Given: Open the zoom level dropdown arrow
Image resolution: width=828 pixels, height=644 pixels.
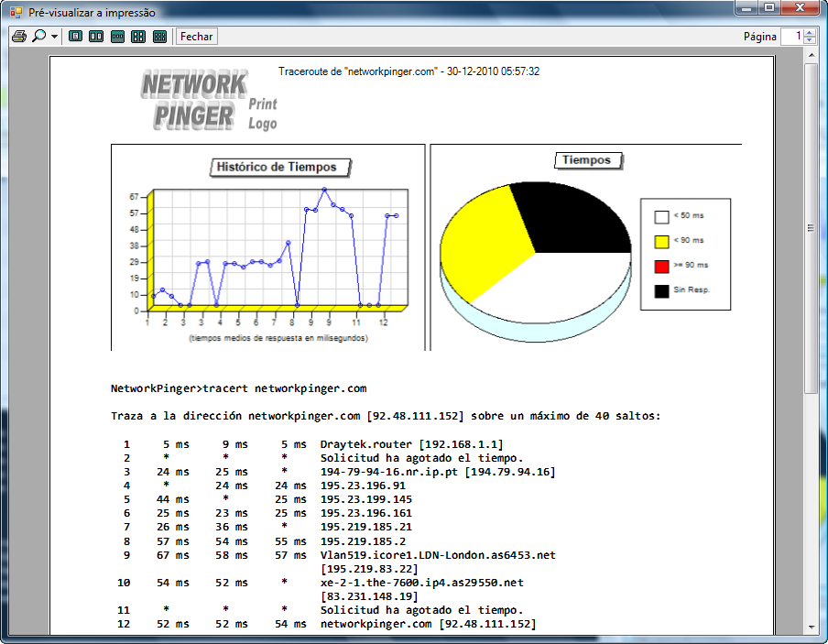Looking at the screenshot, I should (x=54, y=37).
